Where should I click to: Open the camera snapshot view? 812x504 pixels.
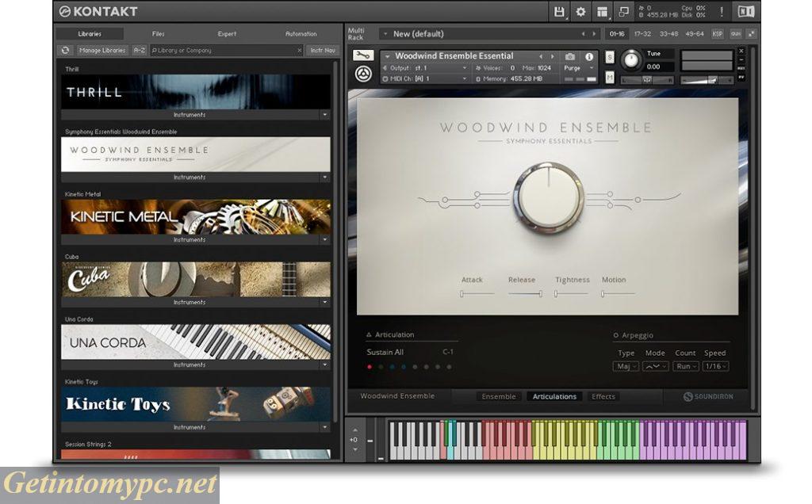[570, 56]
